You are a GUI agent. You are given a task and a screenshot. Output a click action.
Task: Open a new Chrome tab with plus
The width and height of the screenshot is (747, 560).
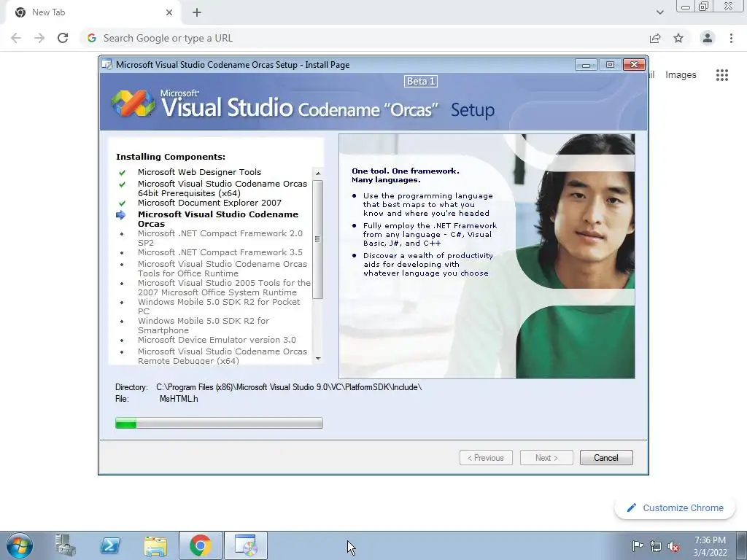pos(197,12)
